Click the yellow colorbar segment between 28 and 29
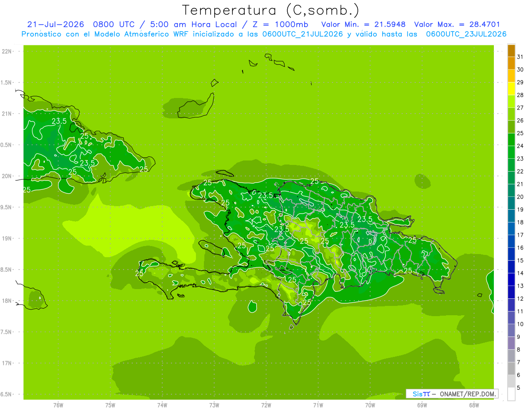Screen dimensions: 532x411 coord(511,89)
